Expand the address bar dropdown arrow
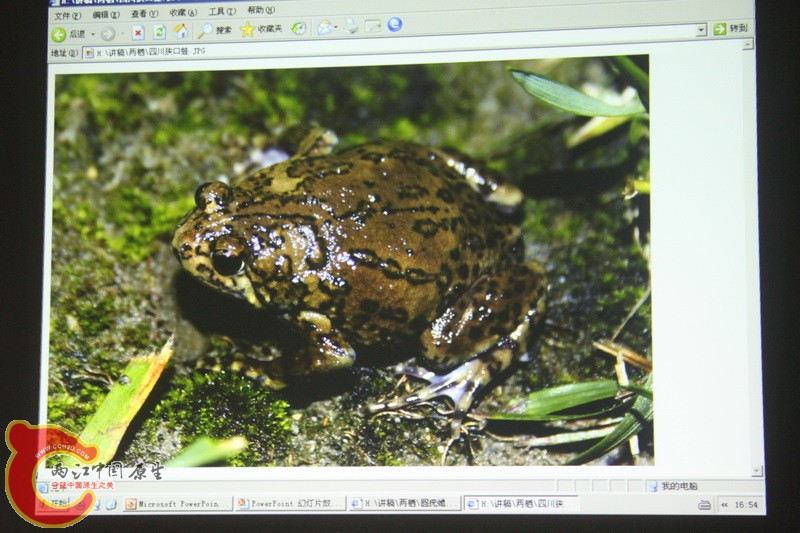This screenshot has width=800, height=533. point(702,30)
